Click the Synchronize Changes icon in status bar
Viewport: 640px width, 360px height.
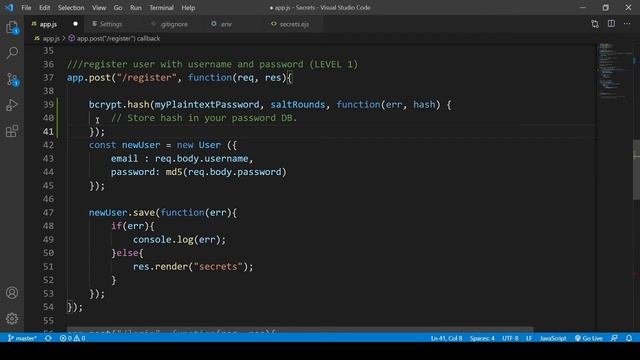(48, 338)
